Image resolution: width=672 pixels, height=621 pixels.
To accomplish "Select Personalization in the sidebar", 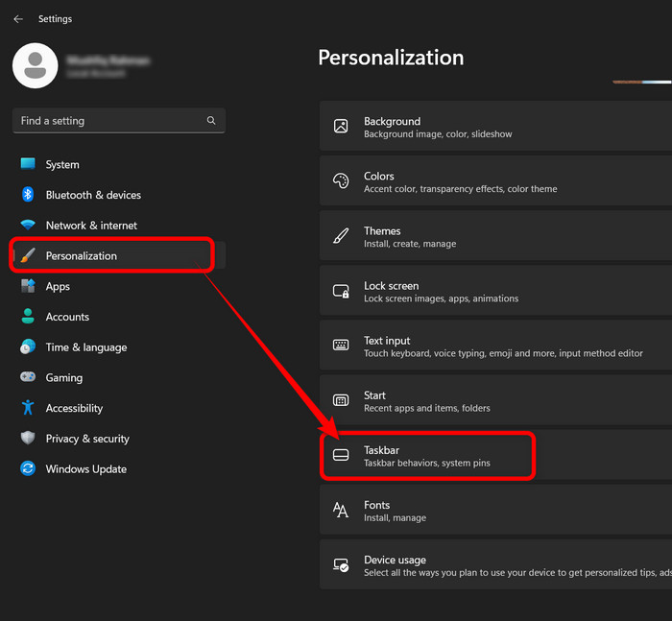I will point(119,256).
